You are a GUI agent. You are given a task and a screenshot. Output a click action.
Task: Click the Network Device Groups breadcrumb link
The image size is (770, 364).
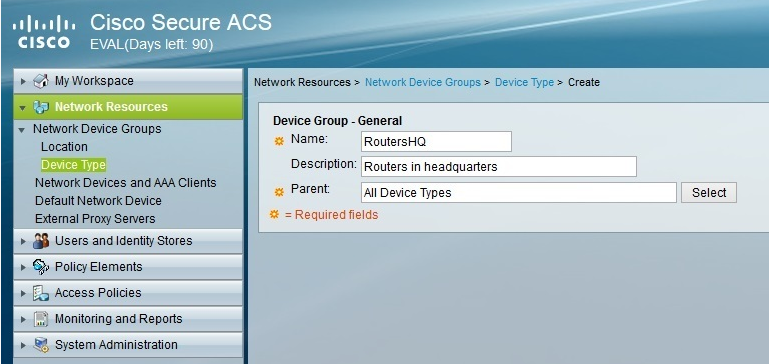point(423,83)
